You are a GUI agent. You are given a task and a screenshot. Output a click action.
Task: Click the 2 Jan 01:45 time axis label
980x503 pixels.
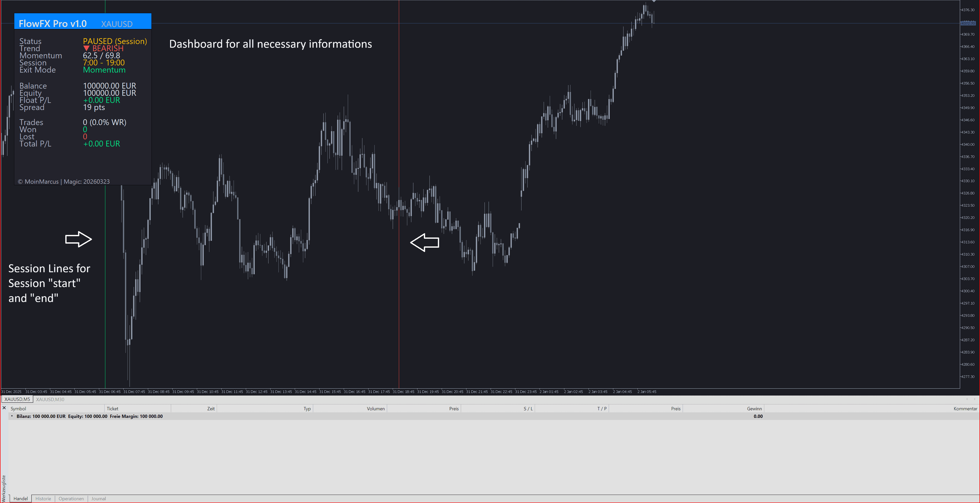point(549,392)
